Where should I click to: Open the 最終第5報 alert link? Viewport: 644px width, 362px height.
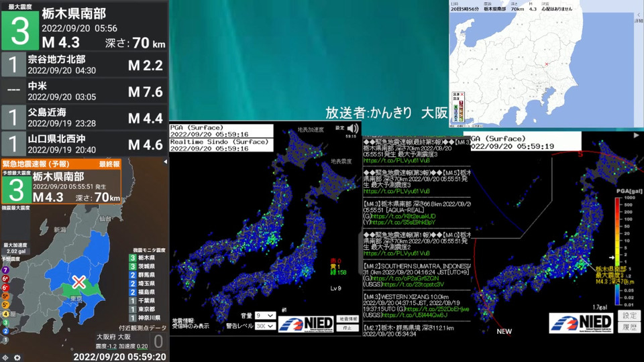pyautogui.click(x=396, y=161)
